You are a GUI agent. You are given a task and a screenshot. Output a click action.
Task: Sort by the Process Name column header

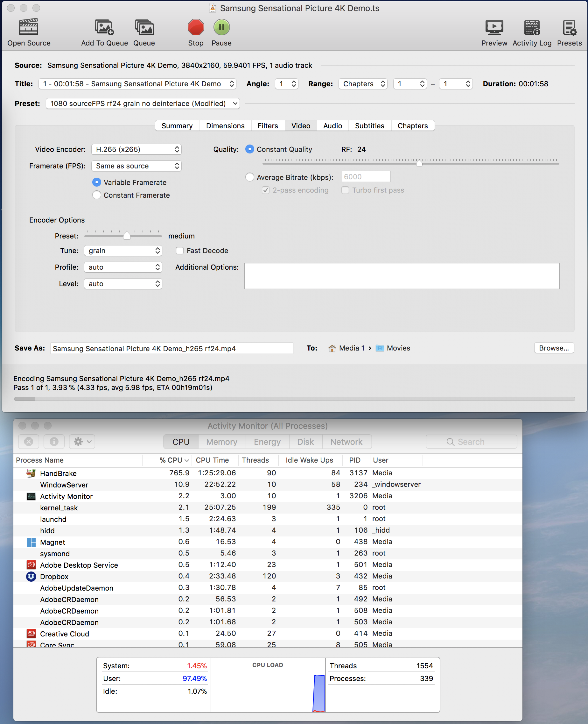click(78, 460)
